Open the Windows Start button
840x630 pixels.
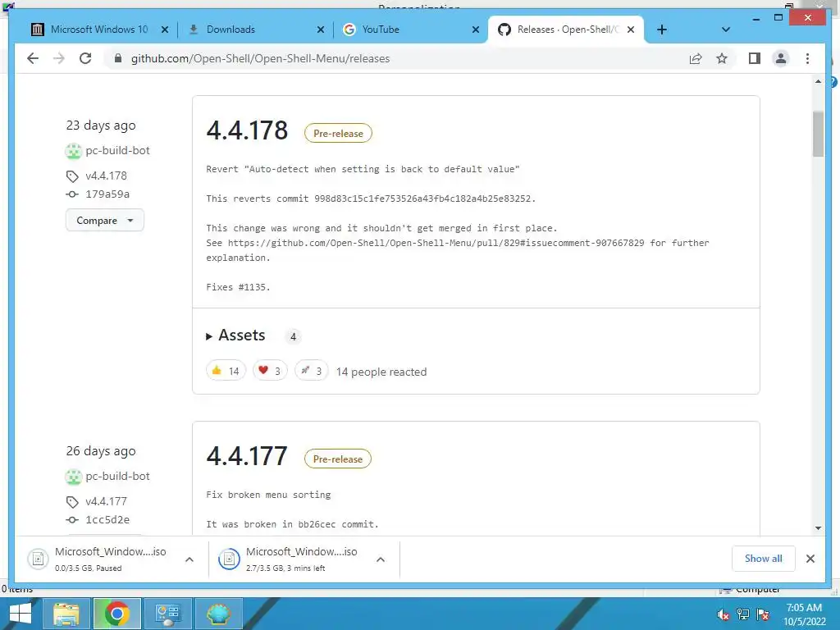tap(21, 614)
